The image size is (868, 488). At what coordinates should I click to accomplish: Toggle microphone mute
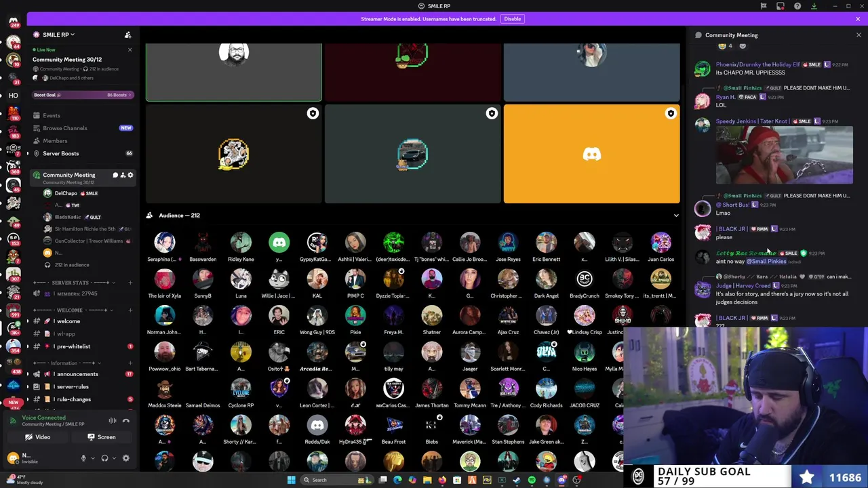point(83,458)
